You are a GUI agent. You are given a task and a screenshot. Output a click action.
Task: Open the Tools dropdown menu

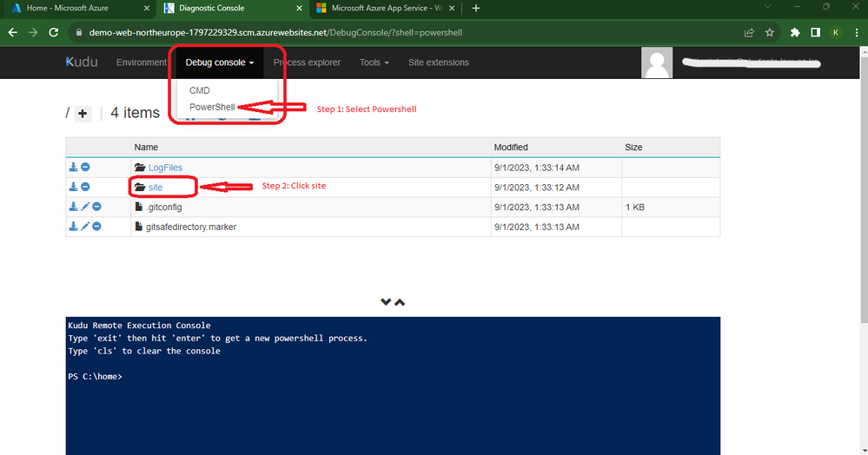pos(374,63)
